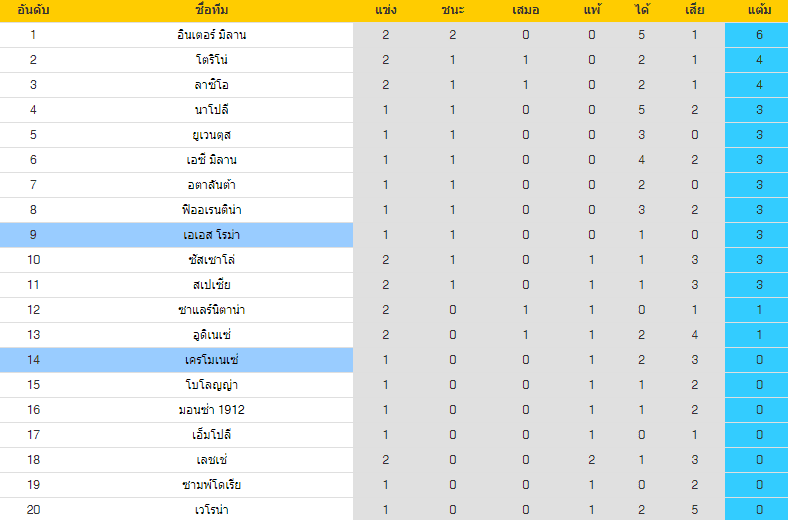Select team name เอ็มโปลี
The height and width of the screenshot is (520, 788).
point(212,435)
